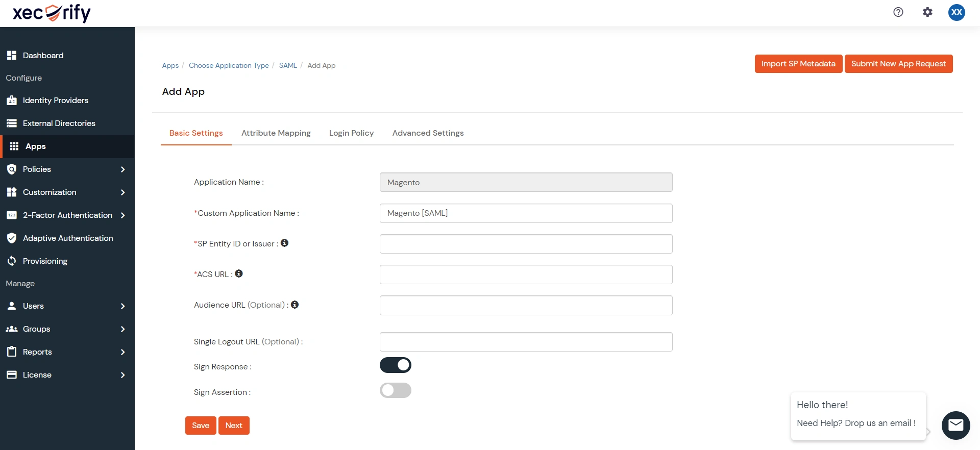The height and width of the screenshot is (450, 980).
Task: Follow the Apps breadcrumb link
Action: [x=170, y=65]
